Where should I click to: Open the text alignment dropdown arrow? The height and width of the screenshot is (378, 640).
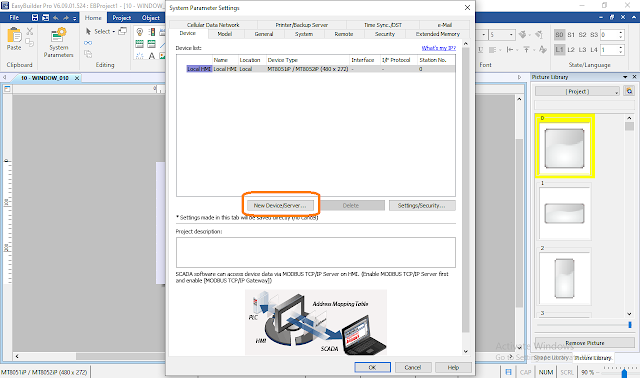[500, 50]
